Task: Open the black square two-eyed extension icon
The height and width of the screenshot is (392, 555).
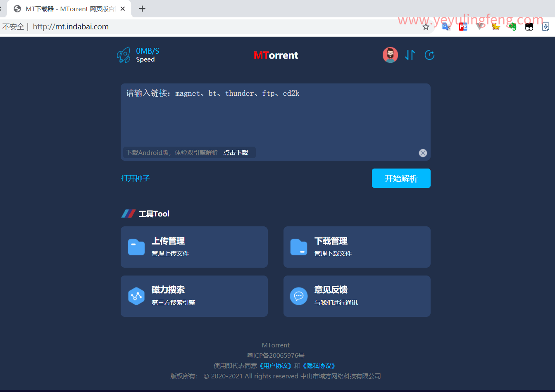Action: coord(529,27)
